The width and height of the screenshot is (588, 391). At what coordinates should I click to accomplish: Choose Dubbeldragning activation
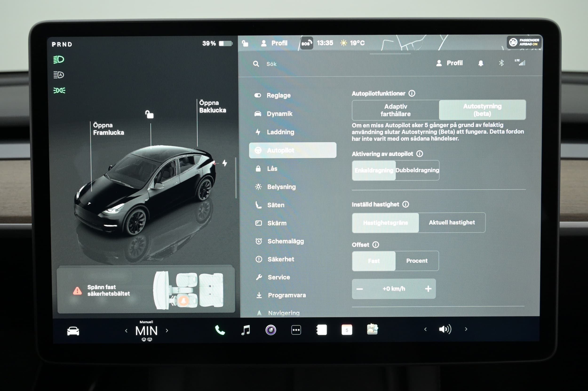(417, 170)
